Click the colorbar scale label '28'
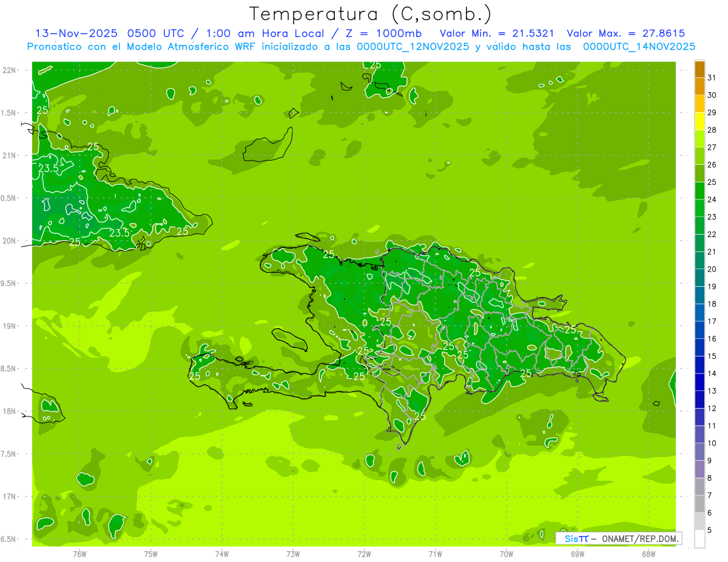728x562 pixels. click(x=712, y=130)
